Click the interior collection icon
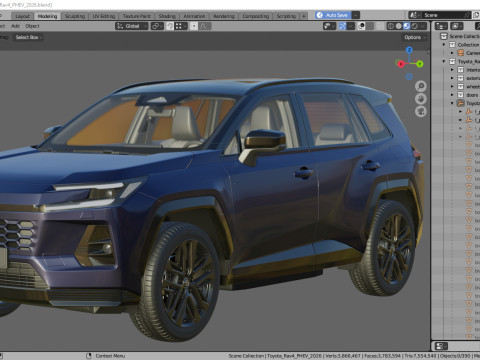 coord(461,70)
